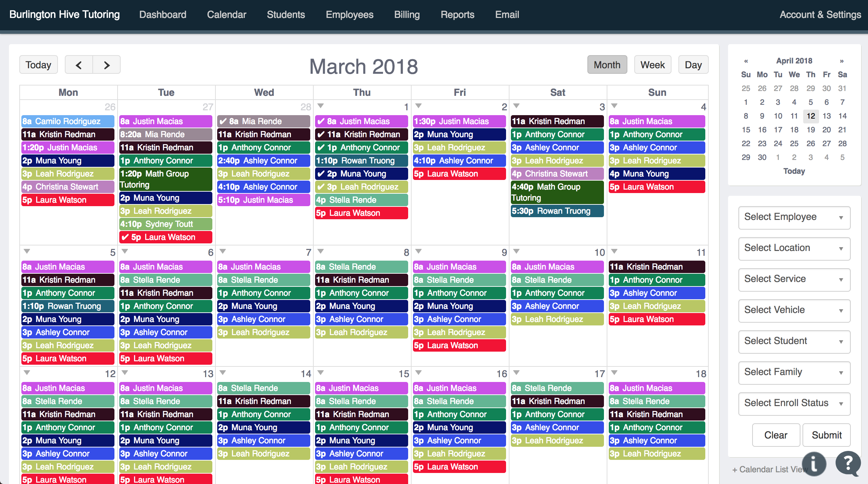
Task: Open the Calendar menu item
Action: pos(226,14)
